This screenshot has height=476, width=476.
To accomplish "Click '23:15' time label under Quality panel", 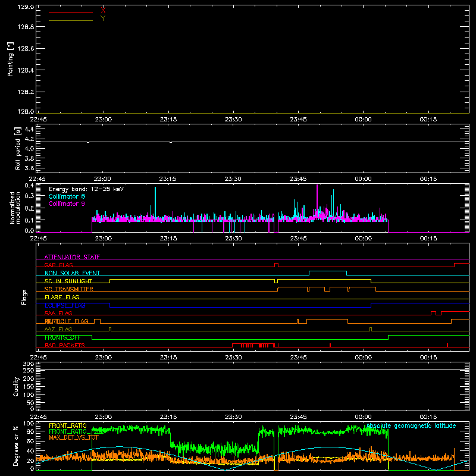I will pos(168,417).
